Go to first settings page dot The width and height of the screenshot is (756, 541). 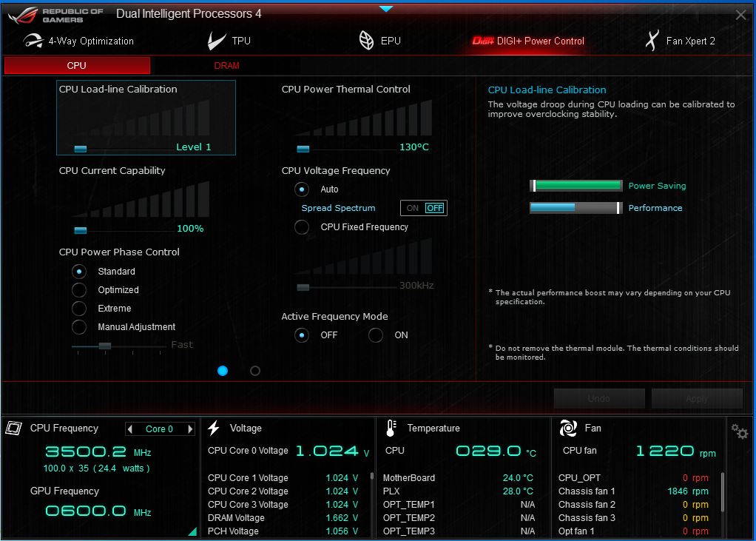click(x=223, y=371)
